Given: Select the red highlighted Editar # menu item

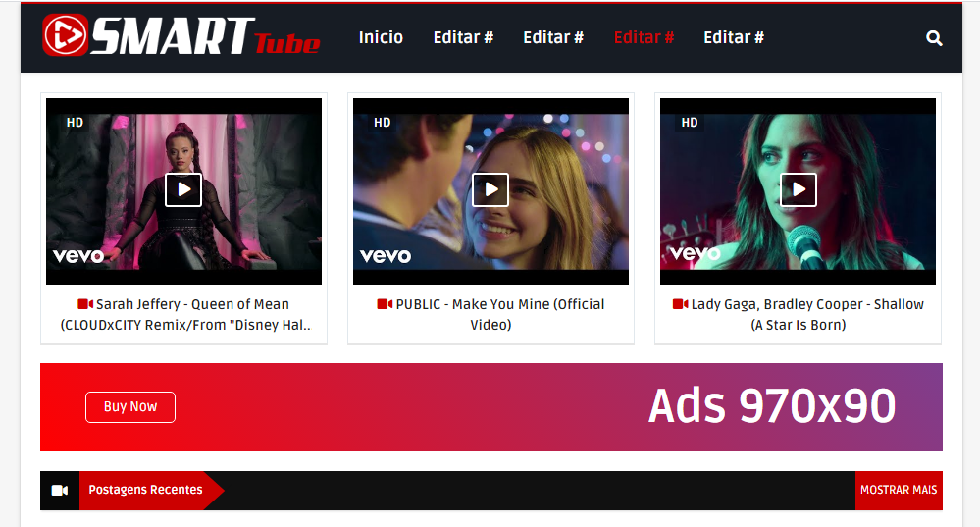Looking at the screenshot, I should coord(644,37).
